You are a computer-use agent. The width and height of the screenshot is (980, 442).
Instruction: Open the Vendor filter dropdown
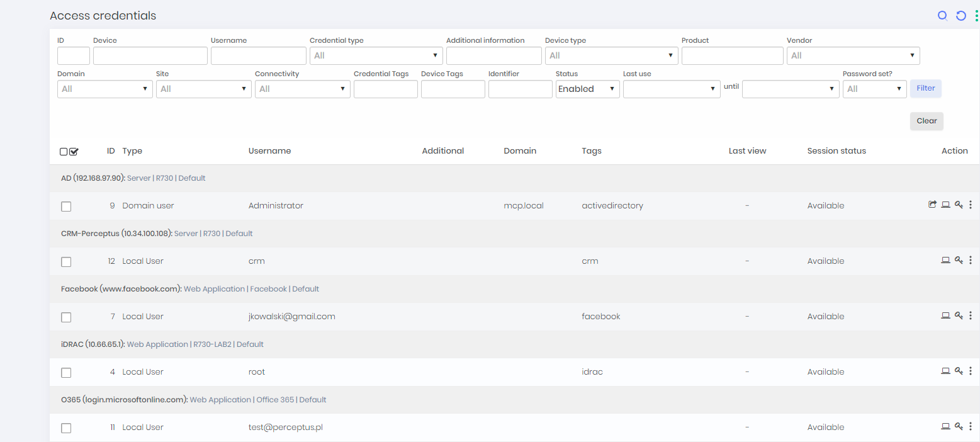853,56
